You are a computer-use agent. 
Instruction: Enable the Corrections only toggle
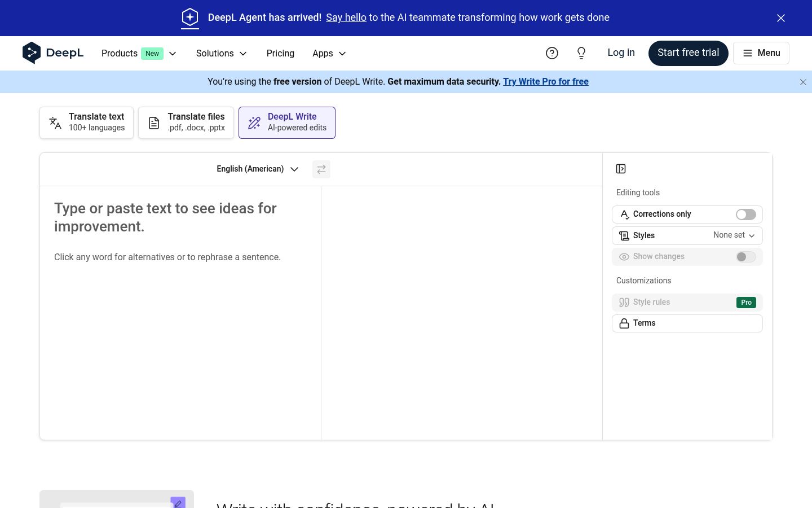click(x=745, y=214)
